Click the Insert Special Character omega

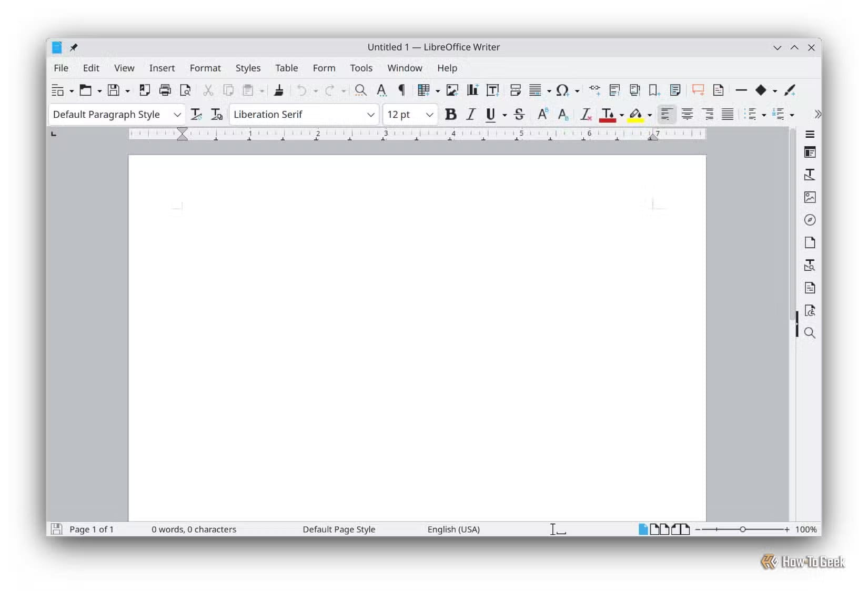point(562,90)
